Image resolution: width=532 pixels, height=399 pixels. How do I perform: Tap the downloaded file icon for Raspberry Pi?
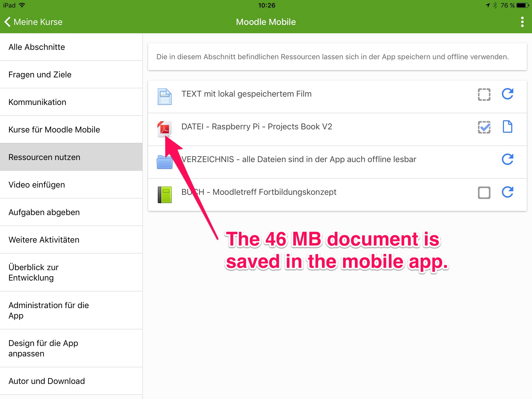(x=508, y=127)
